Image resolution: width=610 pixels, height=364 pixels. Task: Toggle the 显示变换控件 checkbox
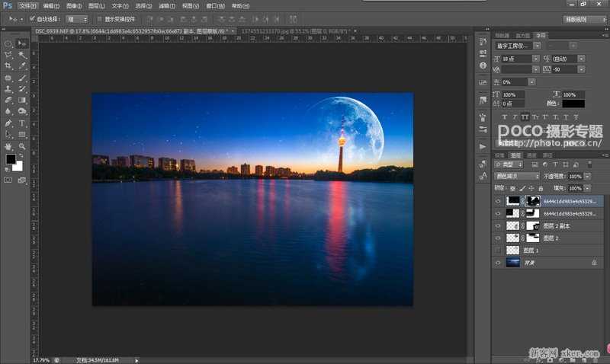click(x=100, y=18)
